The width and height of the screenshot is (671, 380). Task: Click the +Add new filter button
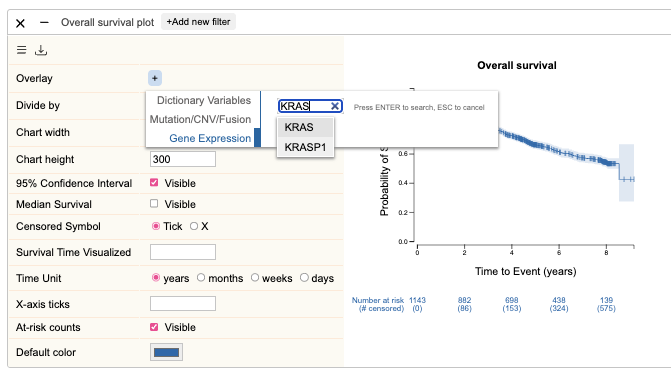point(198,22)
